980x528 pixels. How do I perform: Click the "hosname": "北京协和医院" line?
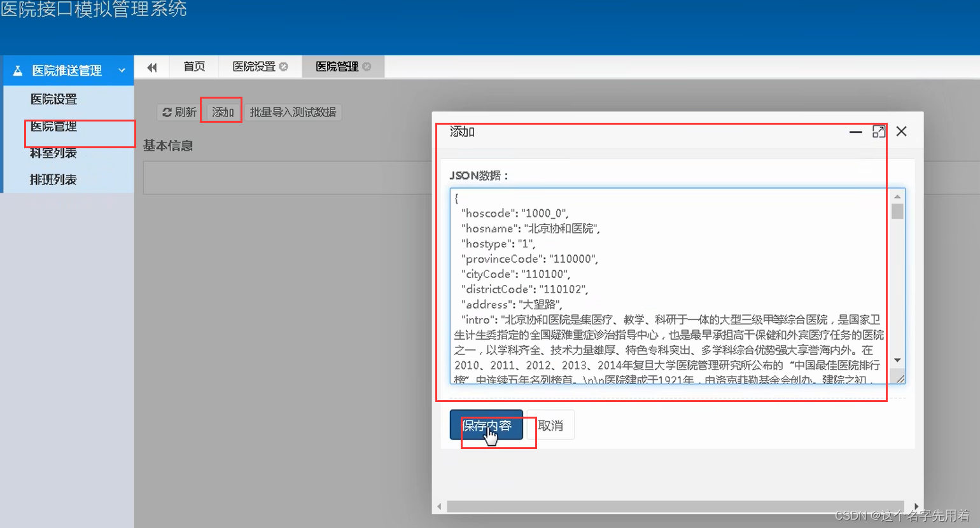531,228
